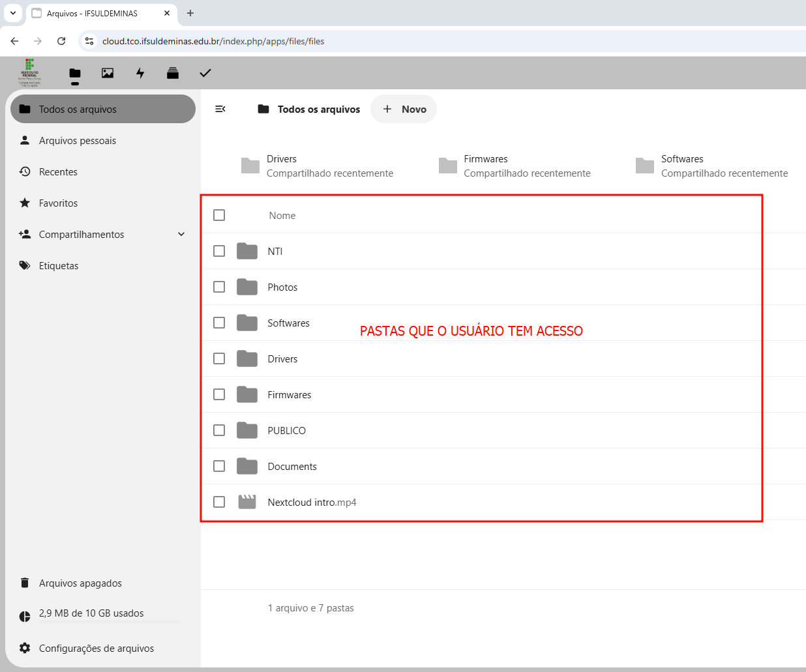Screen dimensions: 806x672
Task: Check the Firmwares folder checkbox
Action: [x=219, y=394]
